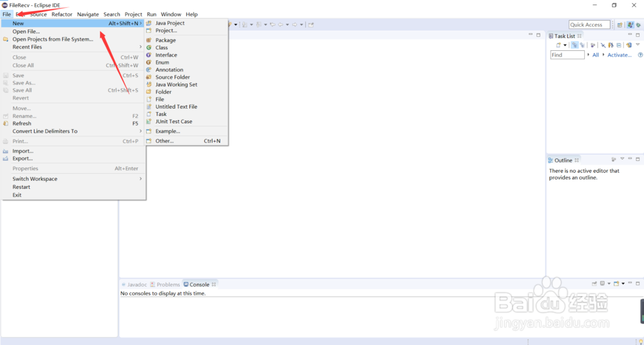644x345 pixels.
Task: Click the All link in Task List
Action: coord(596,55)
